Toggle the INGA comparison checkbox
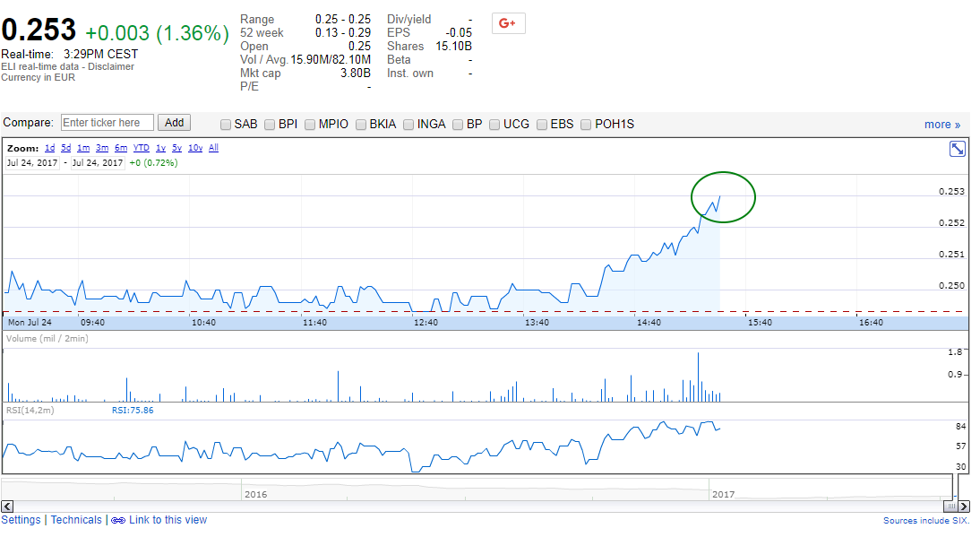 click(408, 125)
